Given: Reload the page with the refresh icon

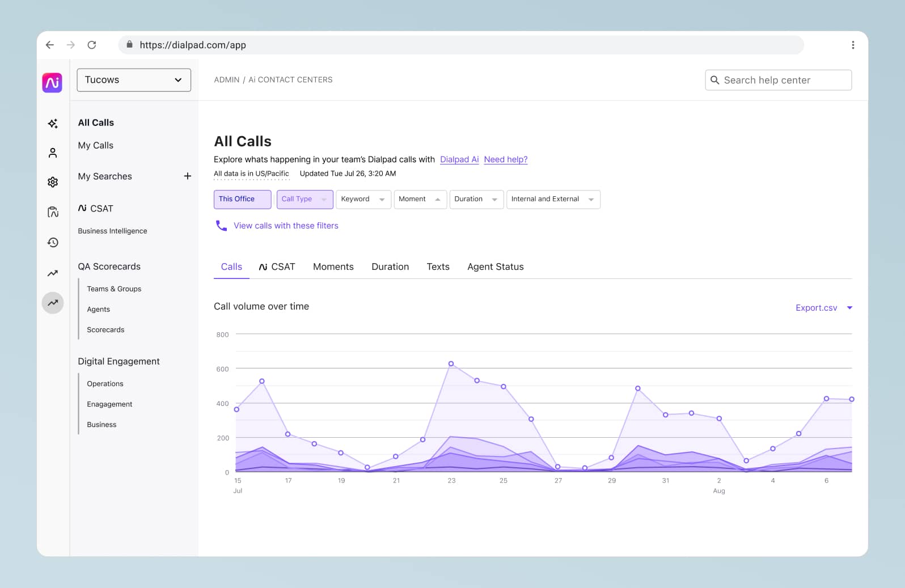Looking at the screenshot, I should click(x=92, y=45).
